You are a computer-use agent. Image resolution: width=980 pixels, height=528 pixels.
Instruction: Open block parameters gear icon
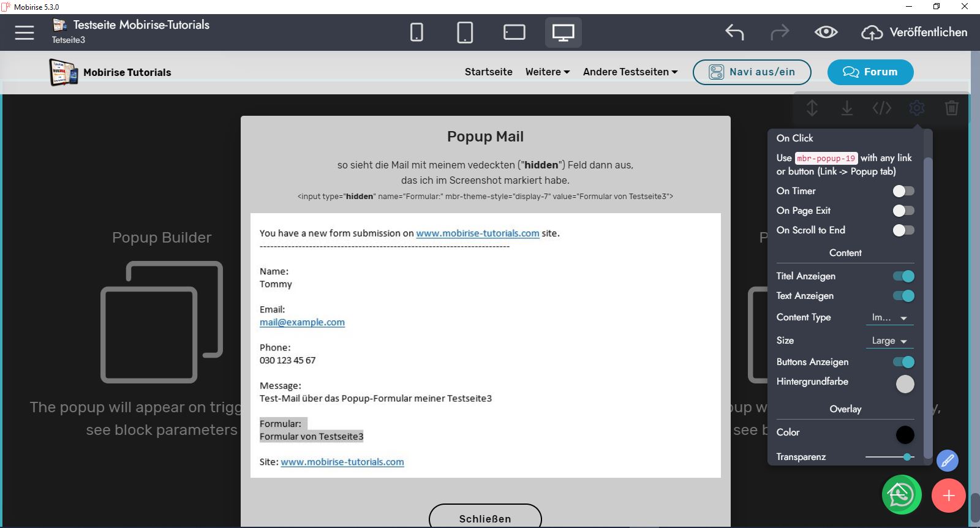[x=917, y=108]
